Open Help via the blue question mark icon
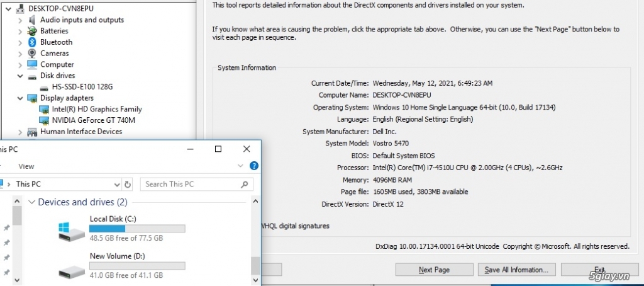Screen dimensions: 644x286 point(254,166)
